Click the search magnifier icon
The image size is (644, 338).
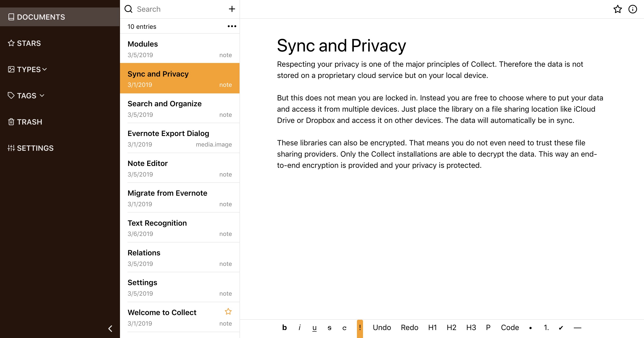[x=128, y=9]
